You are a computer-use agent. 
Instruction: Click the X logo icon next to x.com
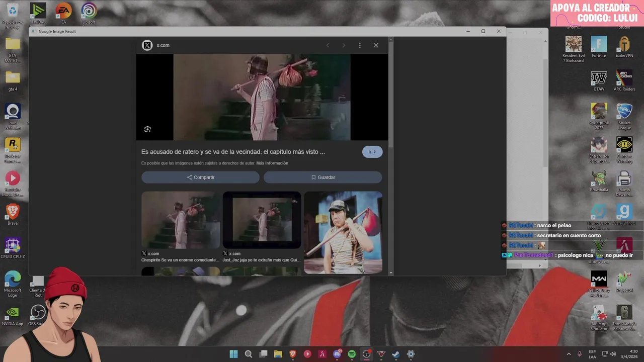147,45
